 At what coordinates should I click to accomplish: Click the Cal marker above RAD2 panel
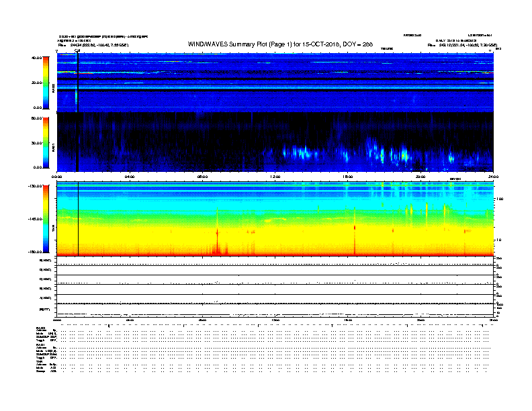77,50
